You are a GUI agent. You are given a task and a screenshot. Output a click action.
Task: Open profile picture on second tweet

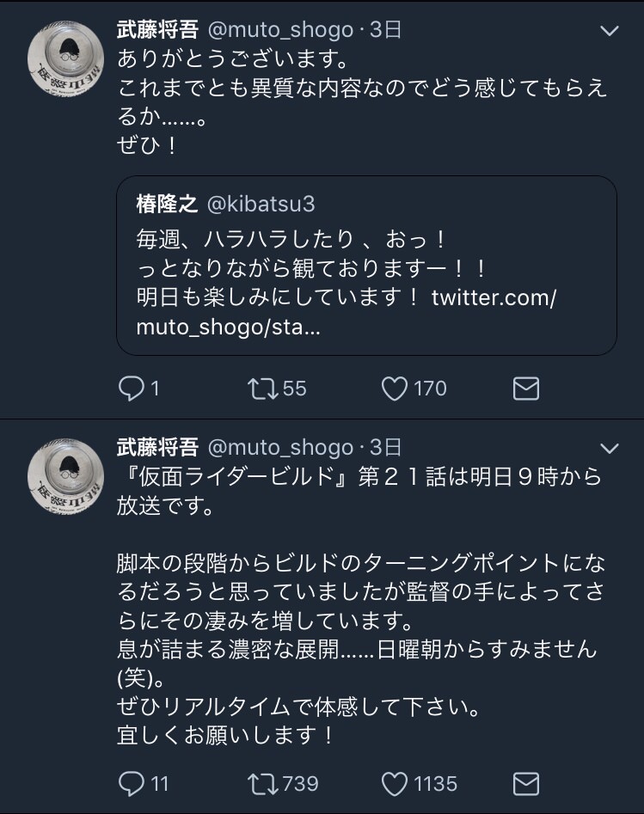[x=66, y=476]
